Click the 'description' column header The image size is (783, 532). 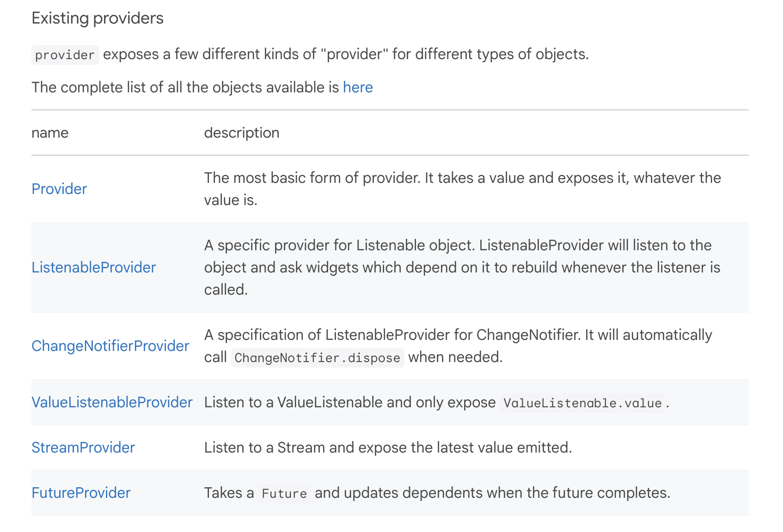coord(242,133)
